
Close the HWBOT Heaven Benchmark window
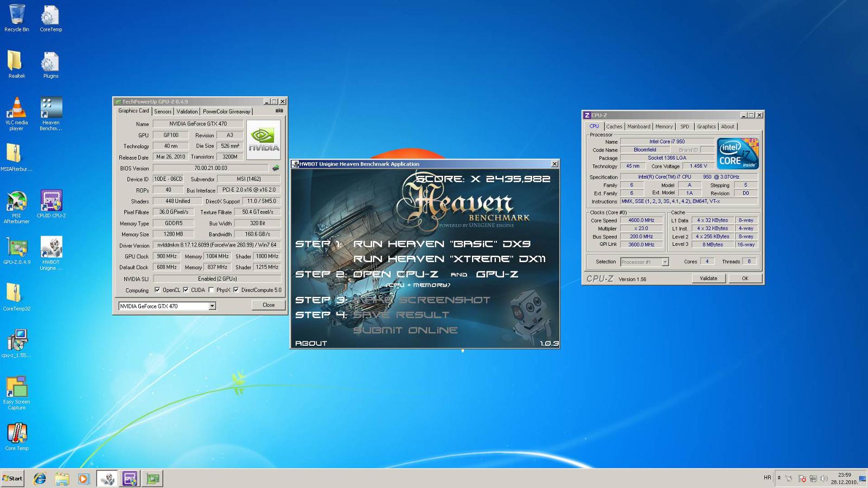click(554, 164)
